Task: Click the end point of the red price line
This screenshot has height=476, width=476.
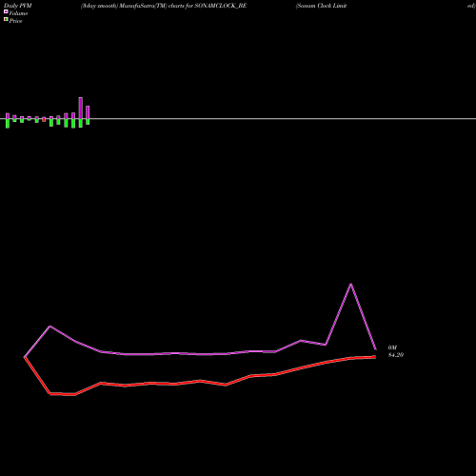Action: (375, 357)
